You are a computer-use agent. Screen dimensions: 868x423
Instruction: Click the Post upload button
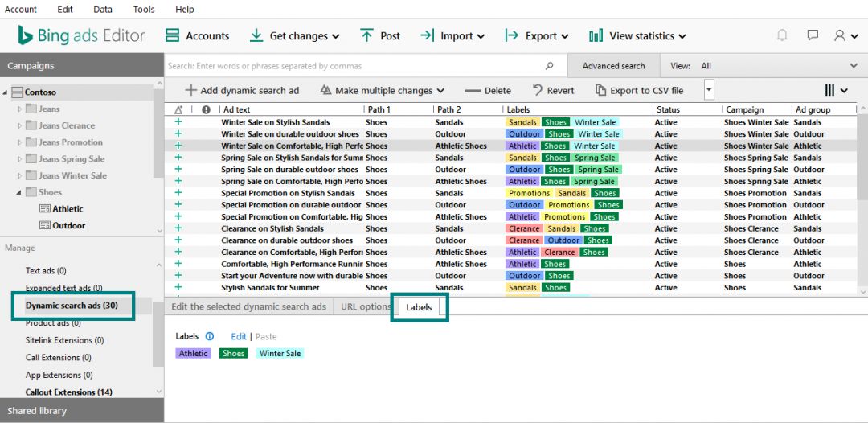[379, 36]
